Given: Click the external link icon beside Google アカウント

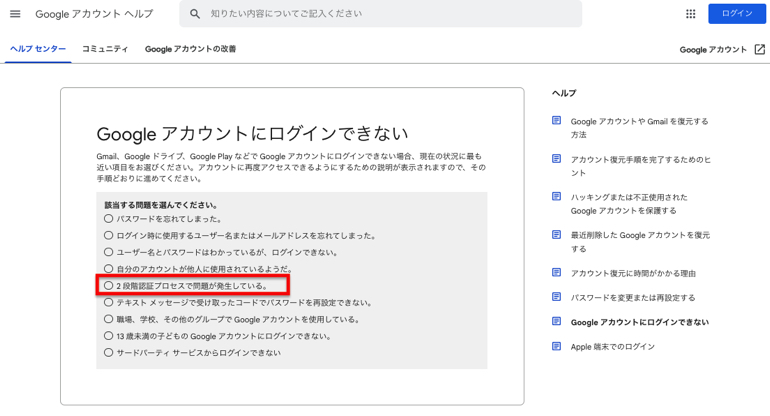Looking at the screenshot, I should click(x=760, y=49).
